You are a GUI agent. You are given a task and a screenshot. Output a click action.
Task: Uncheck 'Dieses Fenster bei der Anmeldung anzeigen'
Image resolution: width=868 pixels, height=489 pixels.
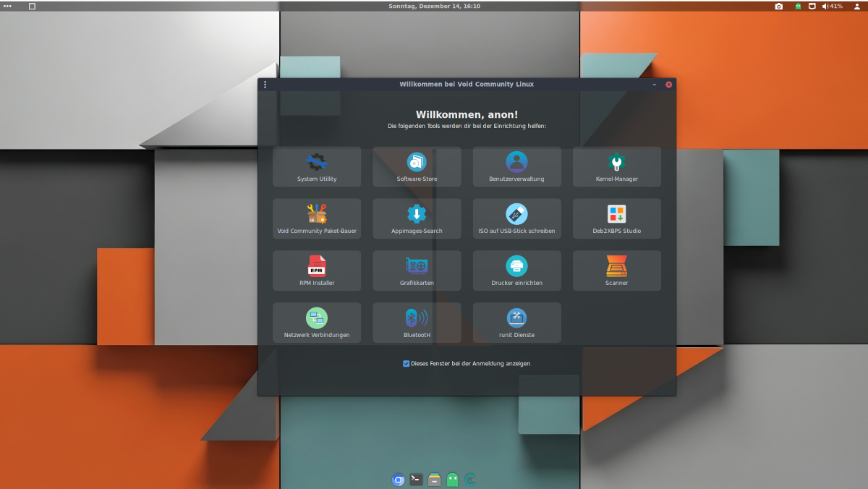point(407,363)
